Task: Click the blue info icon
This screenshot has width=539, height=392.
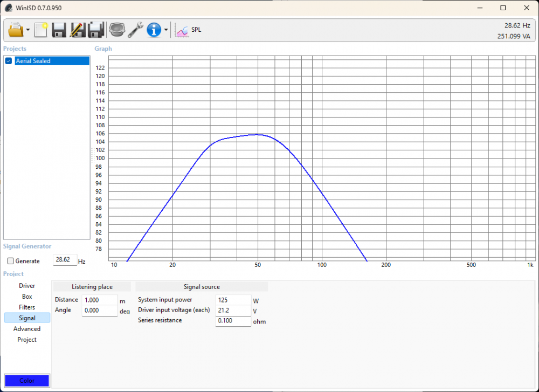Action: pos(154,30)
